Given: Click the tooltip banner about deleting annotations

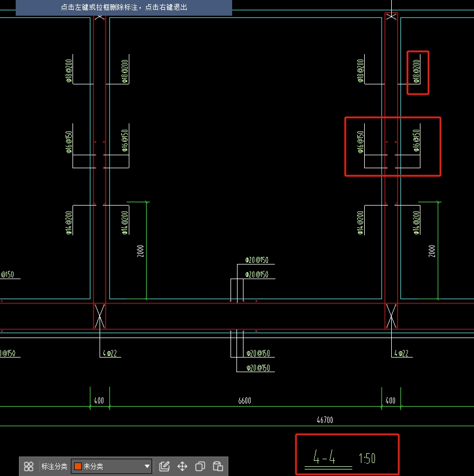Looking at the screenshot, I should [x=124, y=7].
